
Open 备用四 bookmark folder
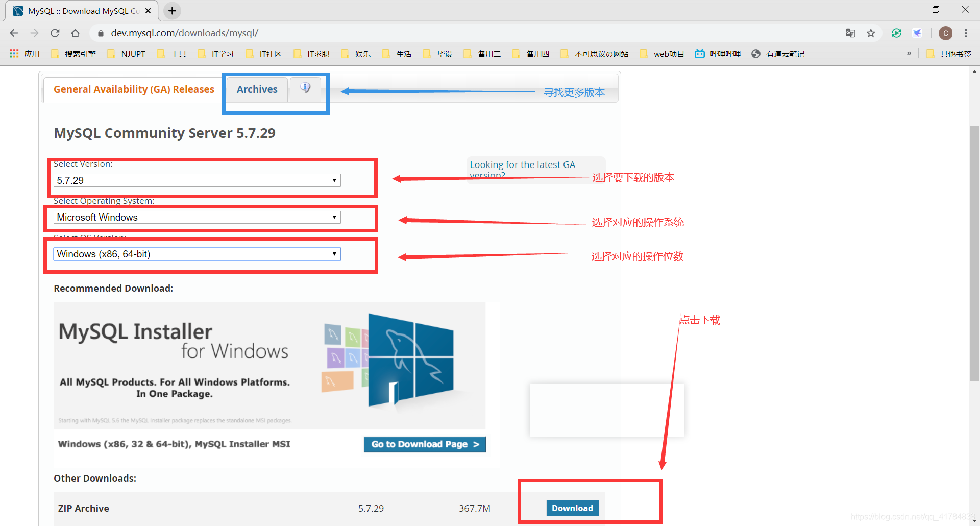[x=530, y=54]
